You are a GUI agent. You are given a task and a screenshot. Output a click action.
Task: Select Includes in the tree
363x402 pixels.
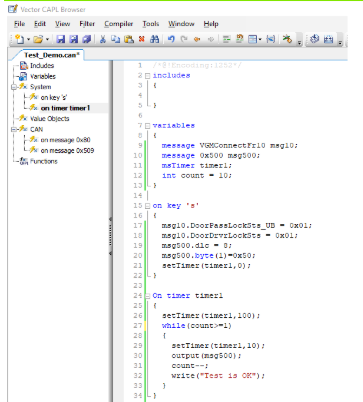pos(42,66)
